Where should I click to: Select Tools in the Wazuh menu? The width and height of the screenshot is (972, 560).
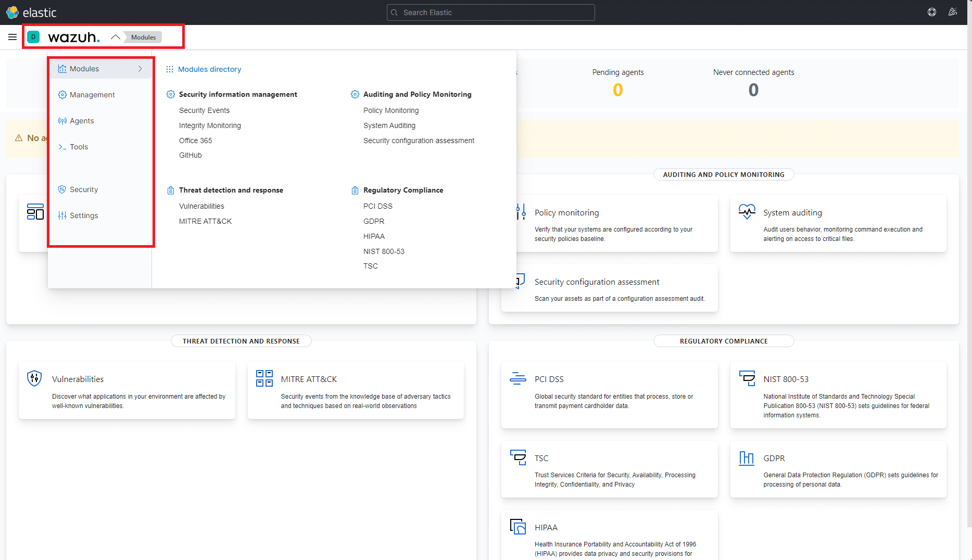click(x=79, y=147)
